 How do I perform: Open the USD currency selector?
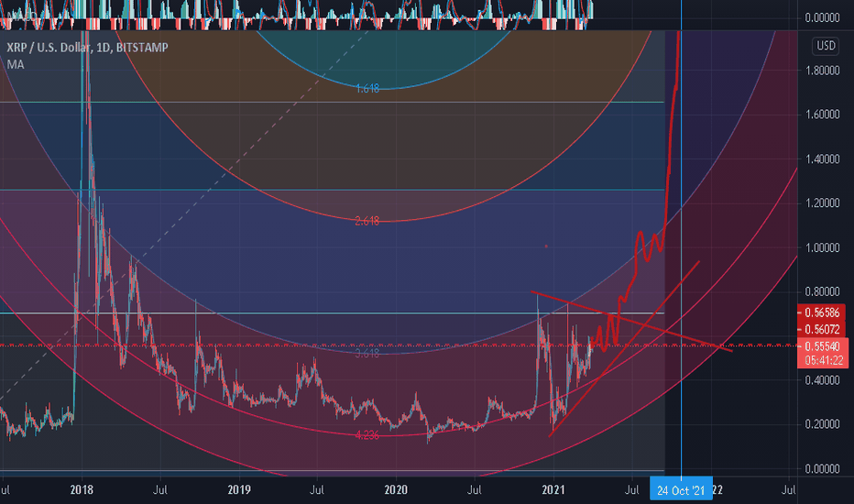pyautogui.click(x=826, y=46)
